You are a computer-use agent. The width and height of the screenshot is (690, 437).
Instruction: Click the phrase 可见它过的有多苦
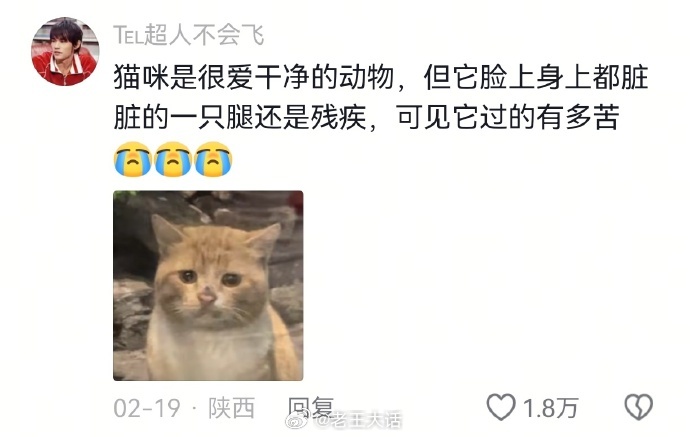click(x=508, y=117)
